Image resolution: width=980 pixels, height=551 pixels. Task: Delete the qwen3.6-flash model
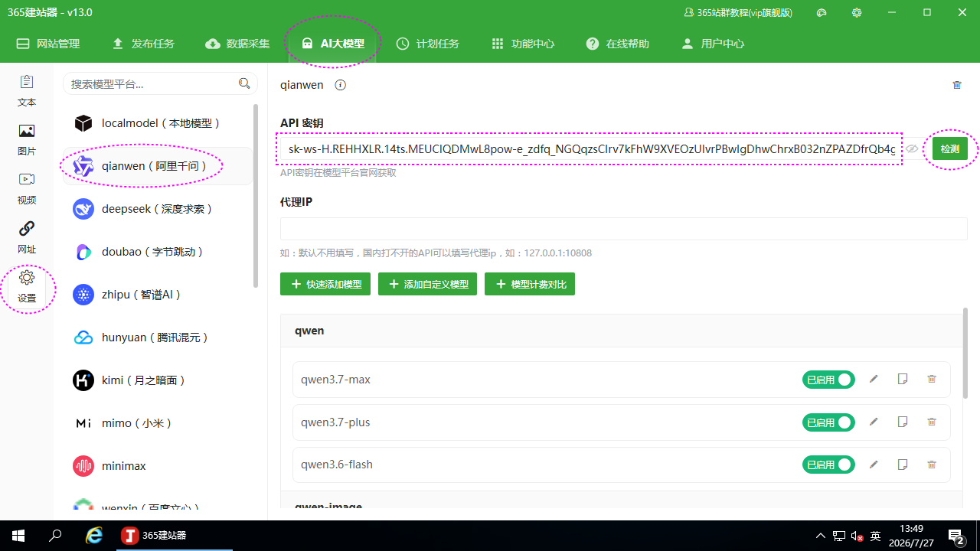click(932, 464)
